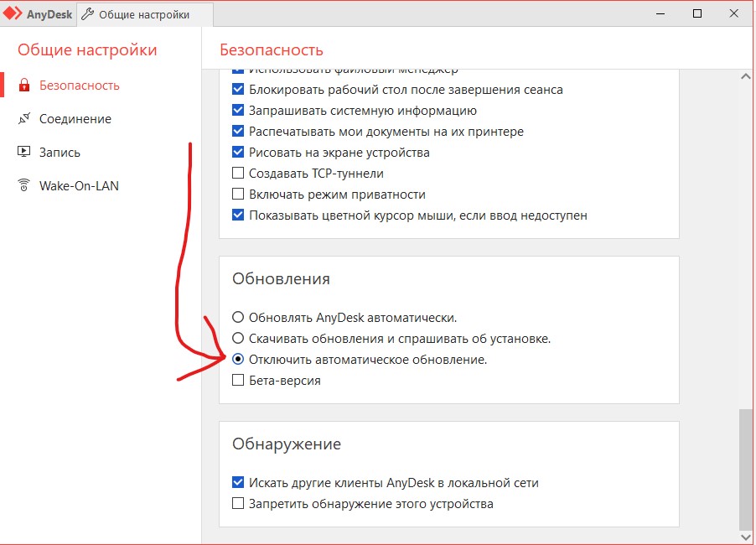Enable Запретить обнаружение этого устройства
Viewport: 756px width, 545px height.
pos(238,503)
